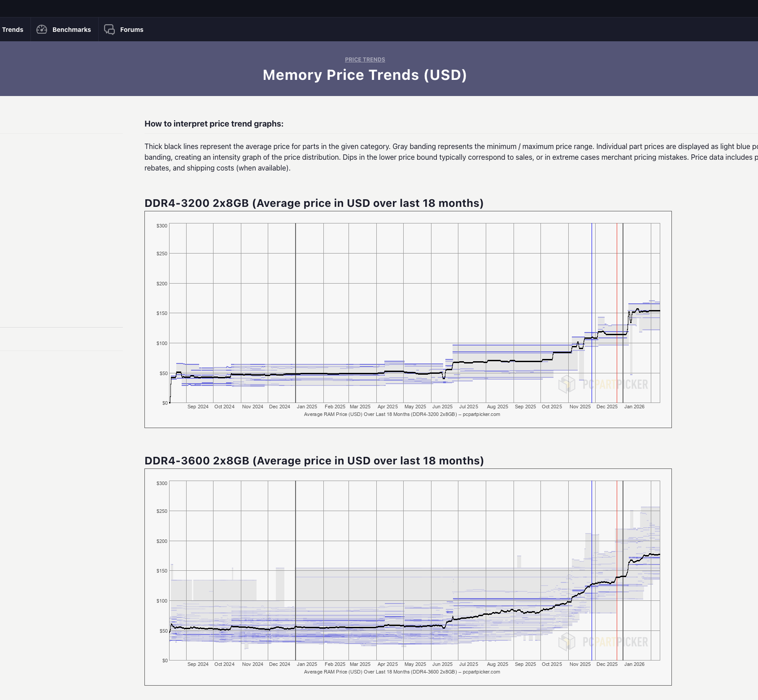Viewport: 758px width, 700px height.
Task: Click the DDR4-3200 2x8GB section heading
Action: pos(314,203)
